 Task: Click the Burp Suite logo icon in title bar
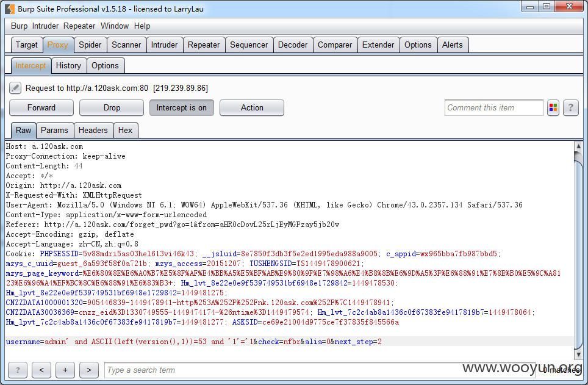(x=10, y=9)
